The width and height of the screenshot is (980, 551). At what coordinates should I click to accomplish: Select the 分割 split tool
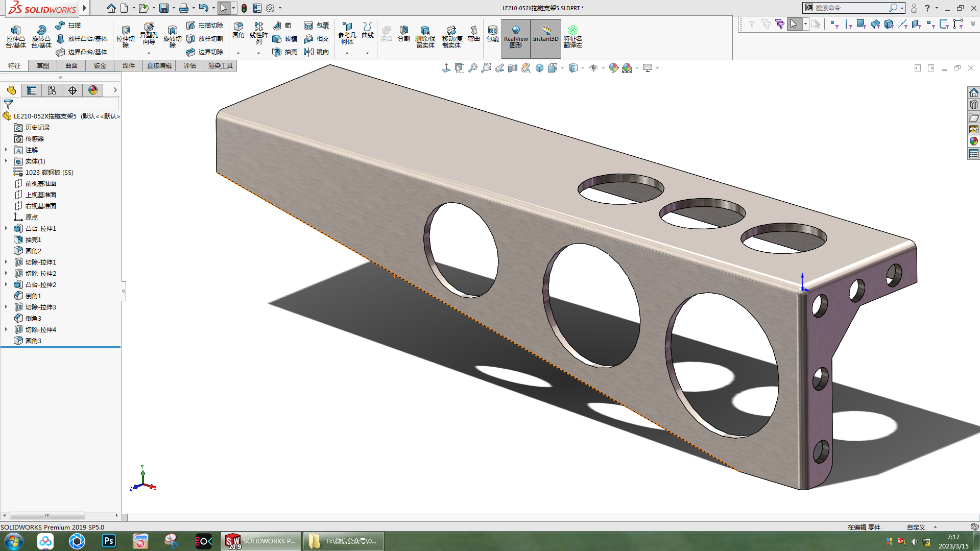click(x=404, y=34)
